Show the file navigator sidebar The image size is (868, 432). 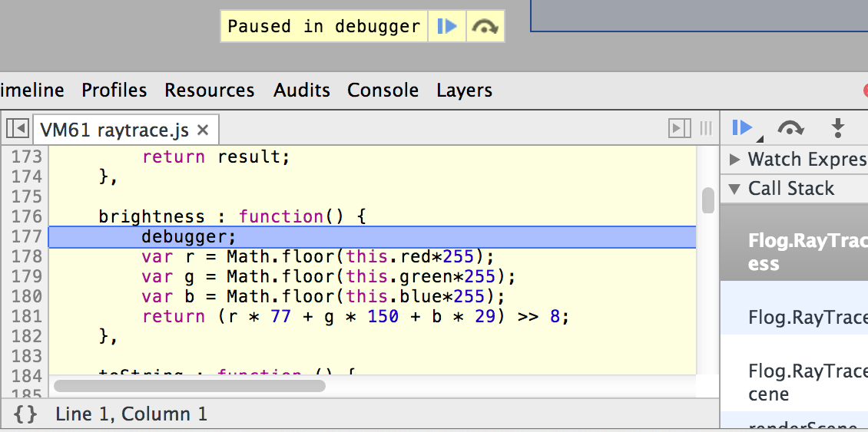pyautogui.click(x=18, y=129)
